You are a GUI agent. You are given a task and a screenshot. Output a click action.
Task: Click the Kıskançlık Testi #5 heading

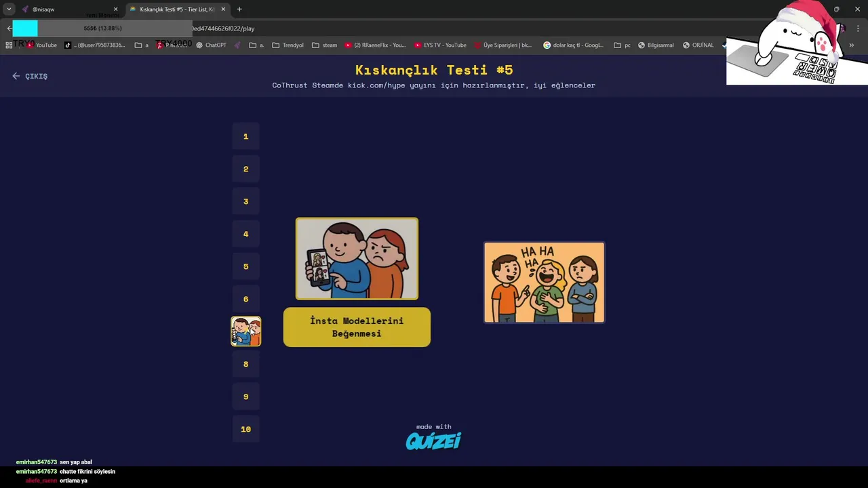[x=434, y=70]
